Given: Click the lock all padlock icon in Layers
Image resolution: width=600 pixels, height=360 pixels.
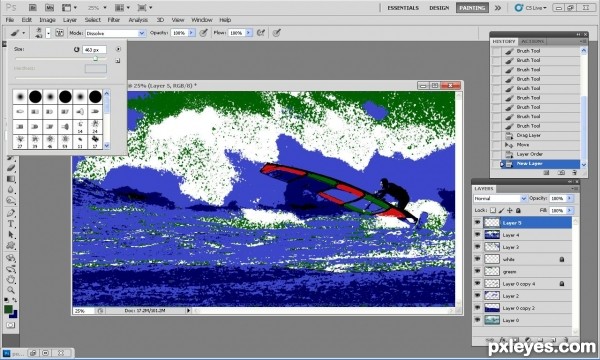Looking at the screenshot, I should point(518,210).
